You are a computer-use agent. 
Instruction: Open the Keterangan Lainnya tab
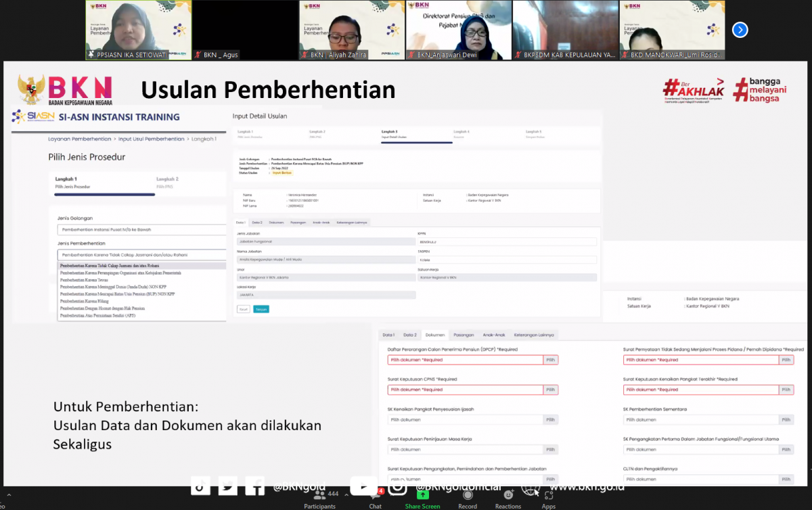(x=533, y=335)
